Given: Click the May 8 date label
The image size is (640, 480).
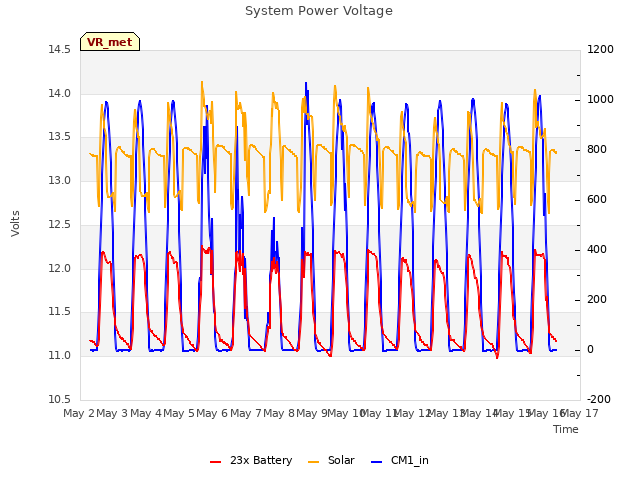Looking at the screenshot, I should coord(279,413).
